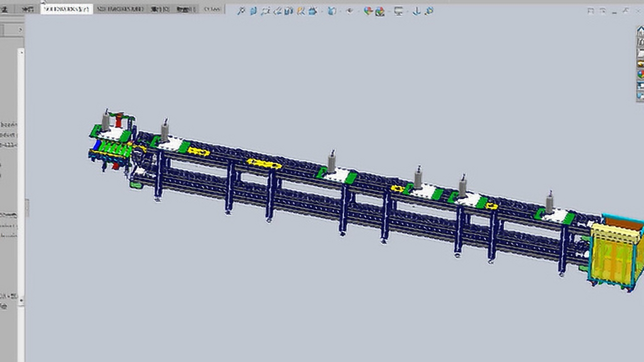Click the Zoom to Fit magnifier icon

tap(242, 11)
